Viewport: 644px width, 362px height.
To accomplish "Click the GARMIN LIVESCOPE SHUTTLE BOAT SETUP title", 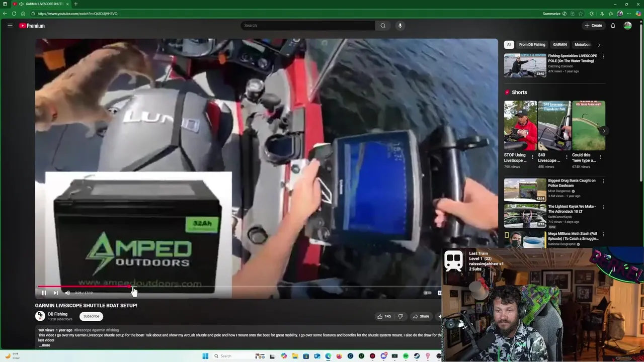I will 86,306.
